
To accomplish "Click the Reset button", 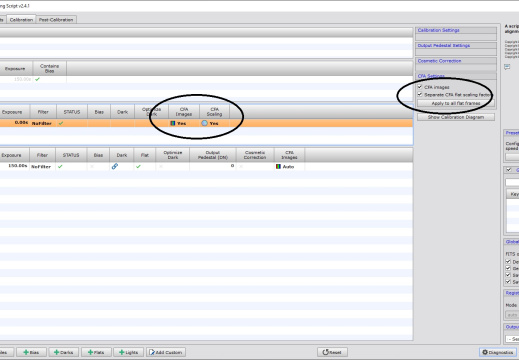I will click(x=332, y=352).
